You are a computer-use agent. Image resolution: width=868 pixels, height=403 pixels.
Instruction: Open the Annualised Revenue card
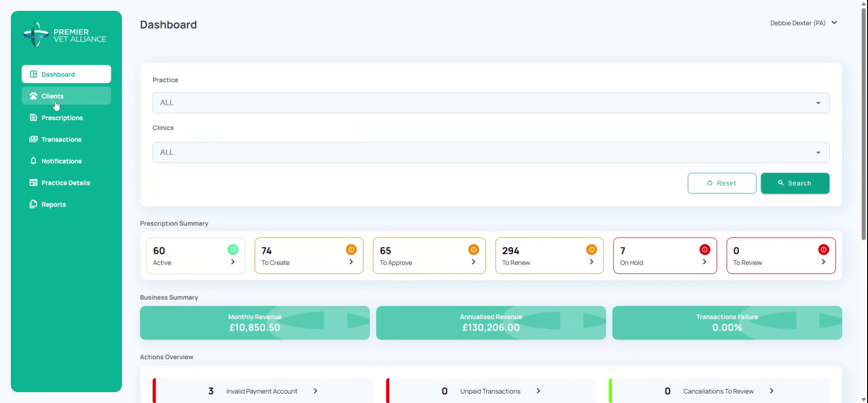pyautogui.click(x=491, y=323)
